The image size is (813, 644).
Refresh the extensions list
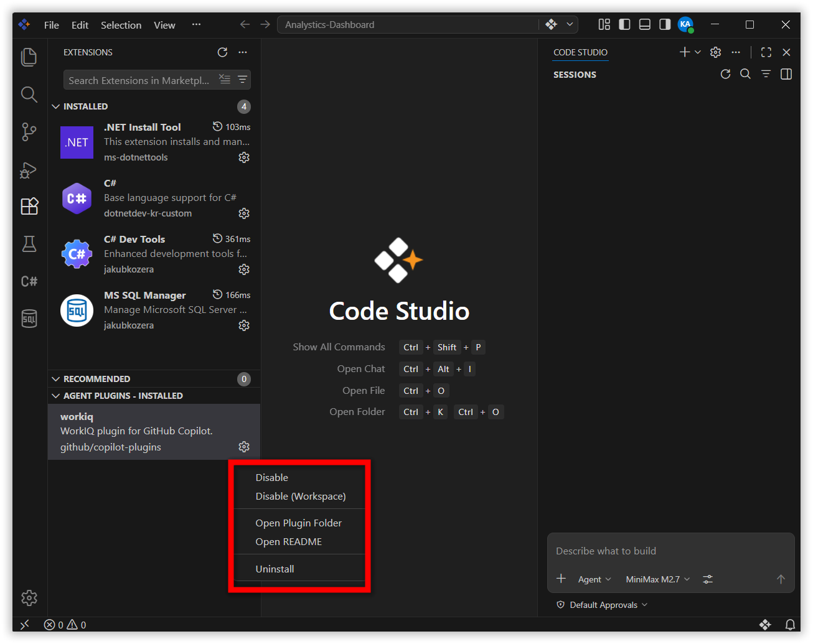pyautogui.click(x=222, y=52)
